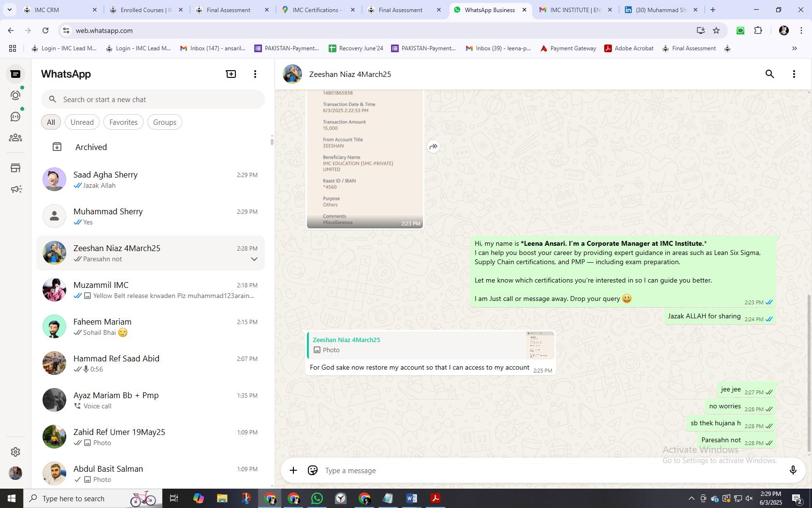The height and width of the screenshot is (508, 812).
Task: Open the Chrome three-dot menu
Action: [802, 30]
